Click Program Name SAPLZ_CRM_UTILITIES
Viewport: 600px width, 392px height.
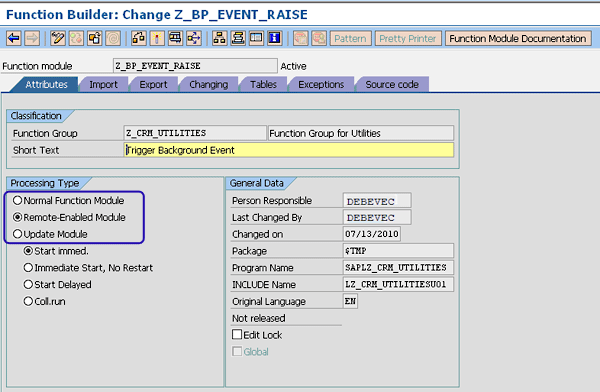pyautogui.click(x=398, y=268)
